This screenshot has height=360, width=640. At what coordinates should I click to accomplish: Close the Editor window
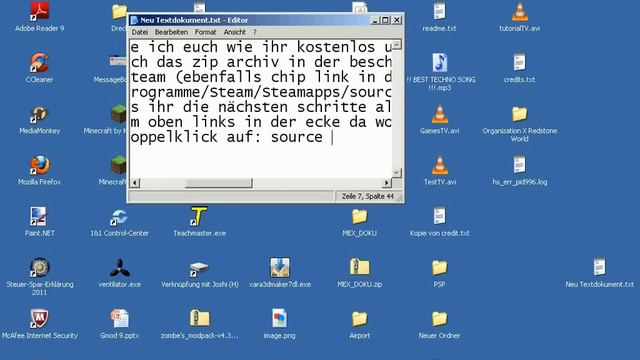[x=397, y=20]
